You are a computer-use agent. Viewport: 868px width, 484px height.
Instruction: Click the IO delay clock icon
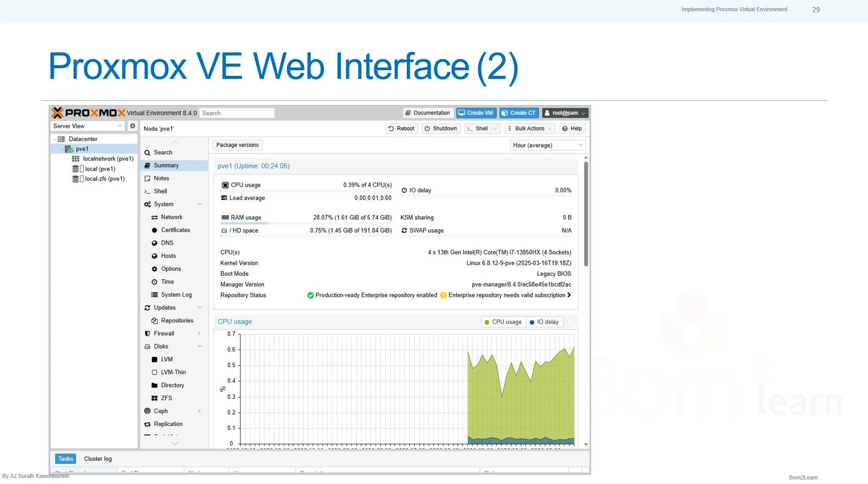click(404, 190)
